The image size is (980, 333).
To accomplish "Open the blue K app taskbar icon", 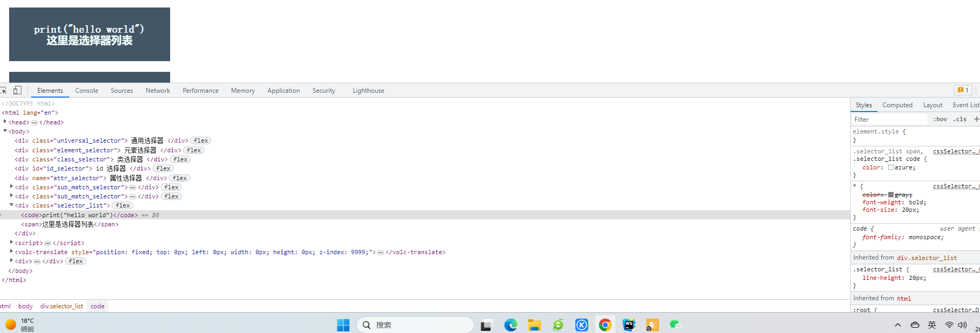I will tap(582, 325).
